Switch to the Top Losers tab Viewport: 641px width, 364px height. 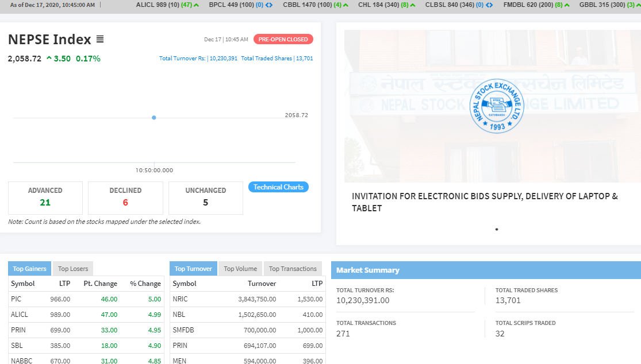(73, 269)
